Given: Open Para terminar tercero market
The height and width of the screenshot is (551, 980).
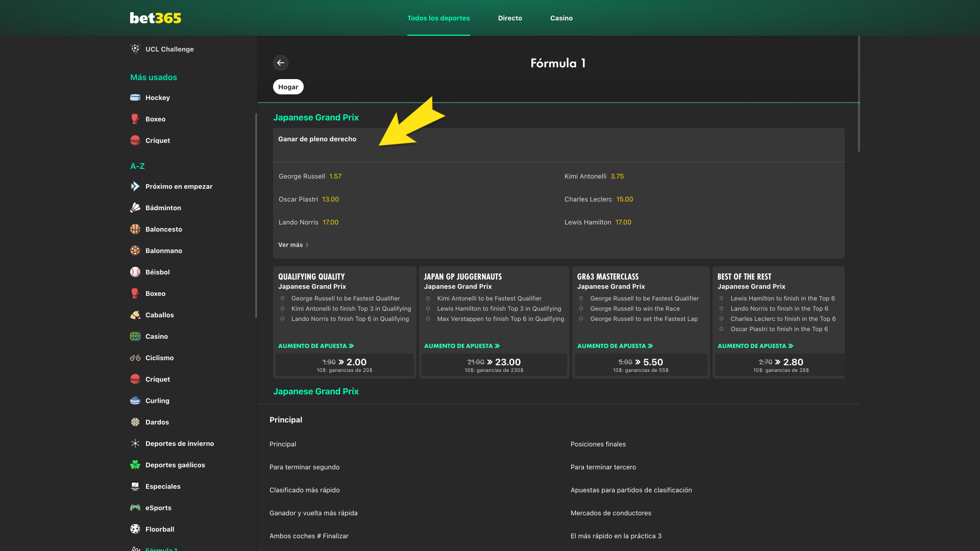Looking at the screenshot, I should 603,467.
